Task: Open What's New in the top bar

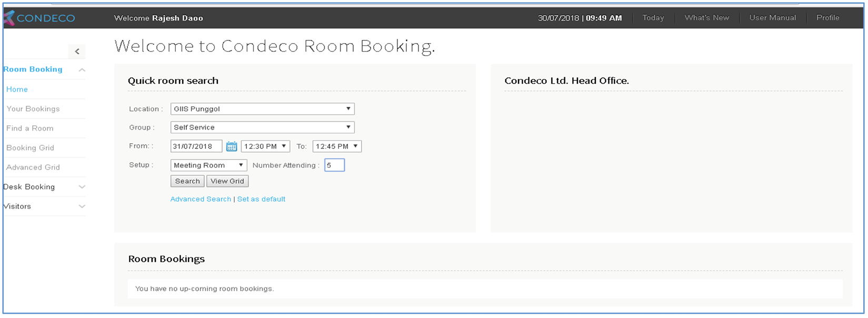Action: (707, 18)
